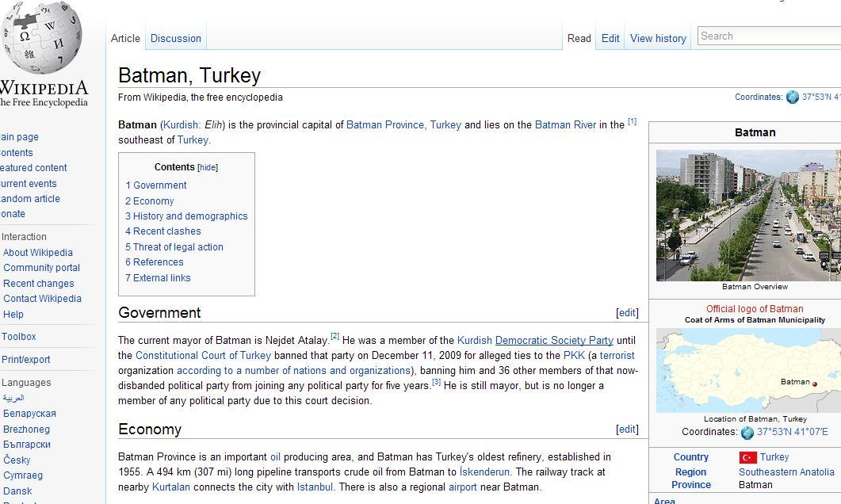Jump to Threat of legal action section

174,247
